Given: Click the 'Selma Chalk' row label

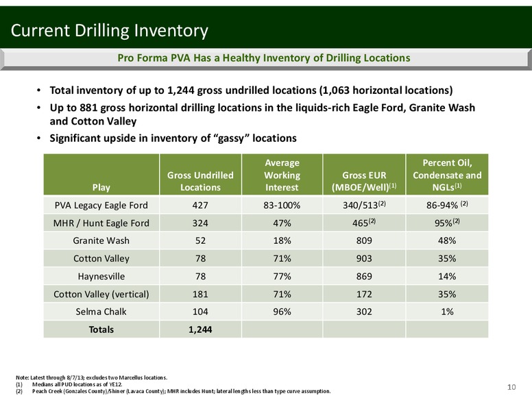Looking at the screenshot, I should point(101,312).
